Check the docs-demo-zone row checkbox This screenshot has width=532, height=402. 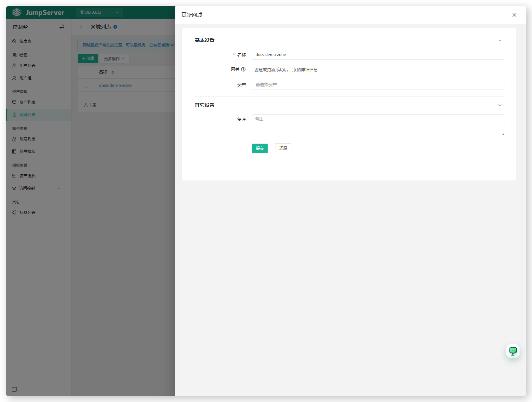86,85
